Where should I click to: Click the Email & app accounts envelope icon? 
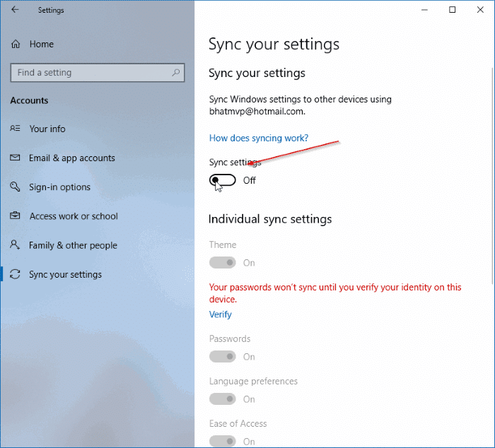[x=15, y=158]
